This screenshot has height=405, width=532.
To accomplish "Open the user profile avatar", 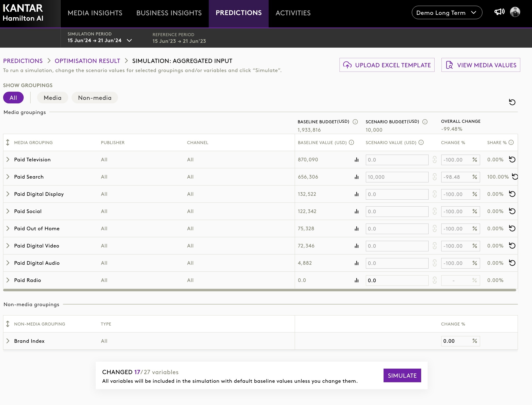I will tap(515, 12).
